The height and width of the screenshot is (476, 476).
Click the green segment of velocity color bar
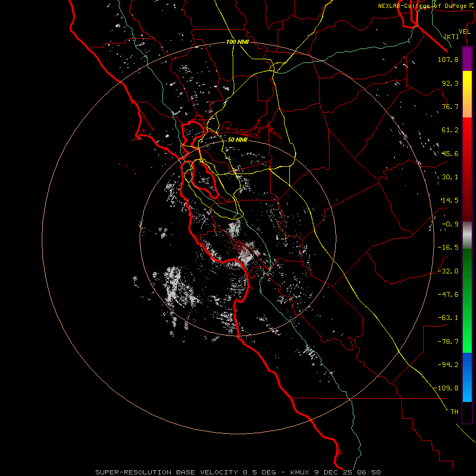[x=467, y=300]
